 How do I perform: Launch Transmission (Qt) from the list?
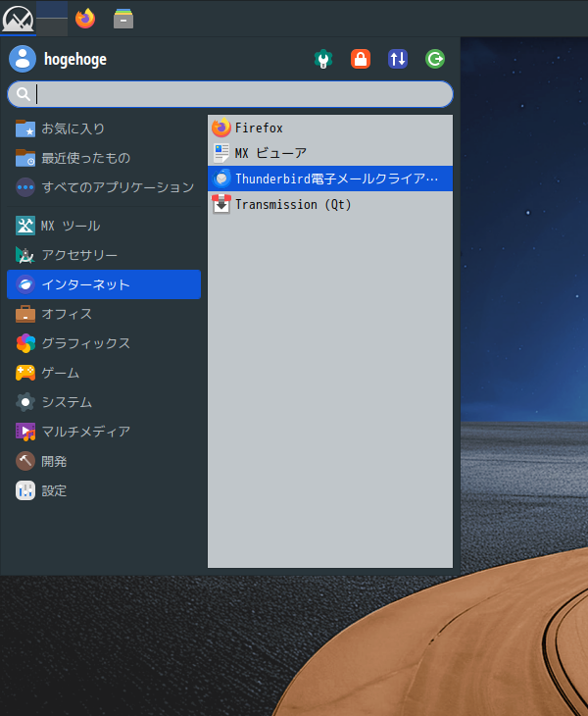330,204
